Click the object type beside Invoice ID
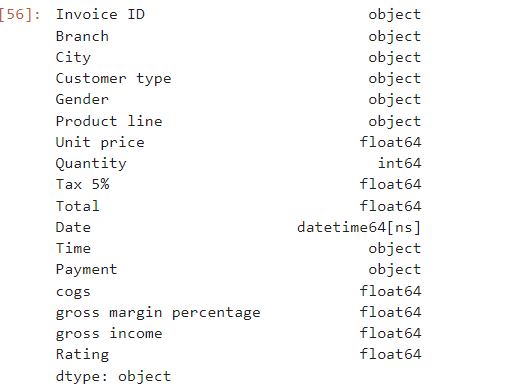The width and height of the screenshot is (517, 391). pos(395,14)
